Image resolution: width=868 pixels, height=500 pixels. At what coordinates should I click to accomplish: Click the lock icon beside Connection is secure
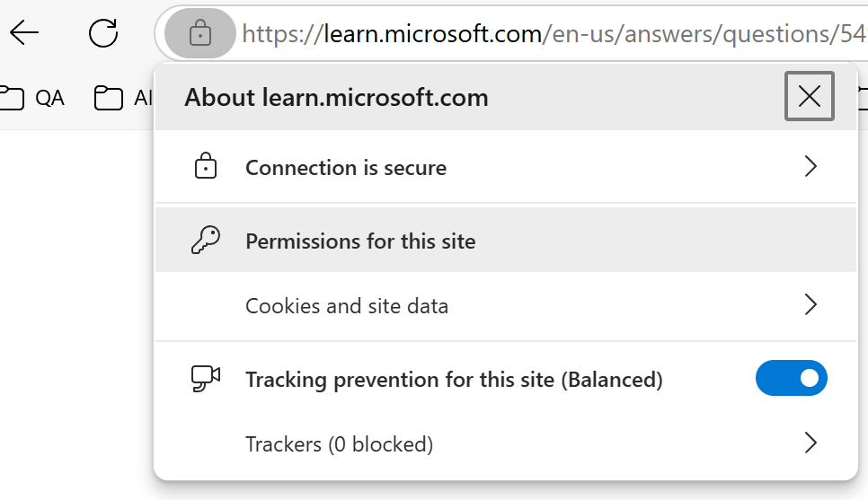[x=206, y=167]
